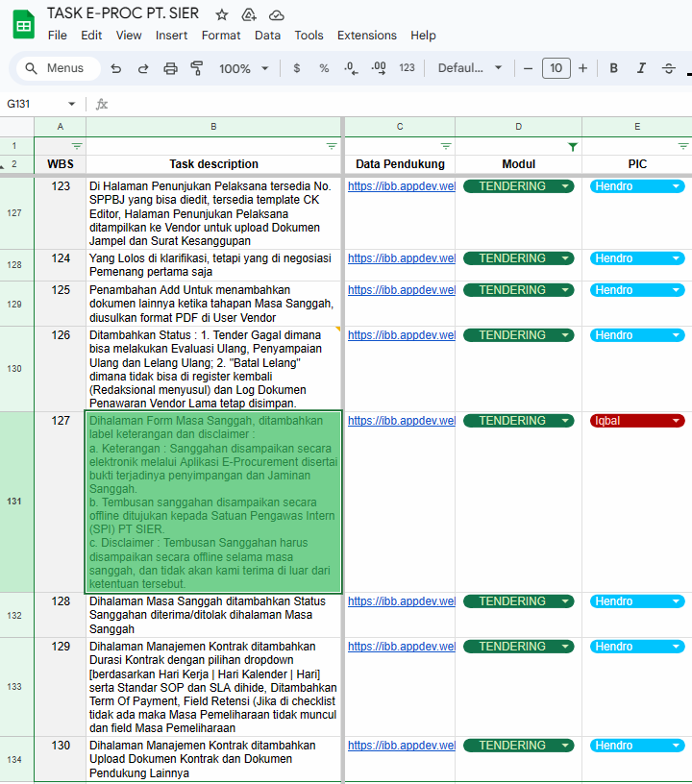Open the Extensions menu
Viewport: 692px width, 784px height.
pyautogui.click(x=366, y=36)
